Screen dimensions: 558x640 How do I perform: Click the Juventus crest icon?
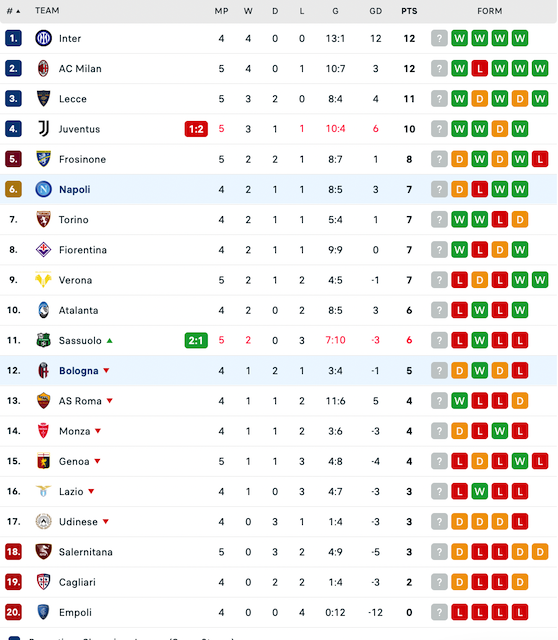[x=43, y=129]
